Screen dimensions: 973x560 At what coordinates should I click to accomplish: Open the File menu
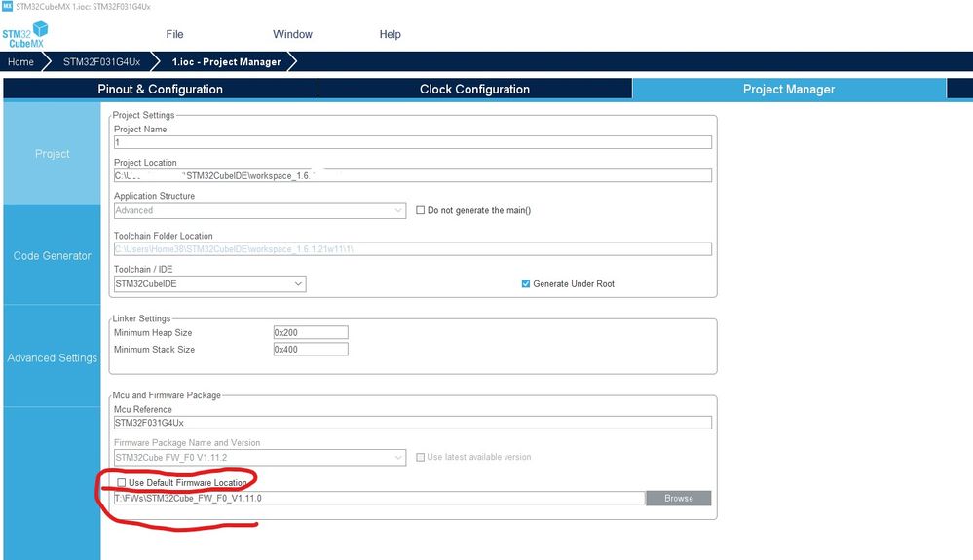tap(174, 35)
